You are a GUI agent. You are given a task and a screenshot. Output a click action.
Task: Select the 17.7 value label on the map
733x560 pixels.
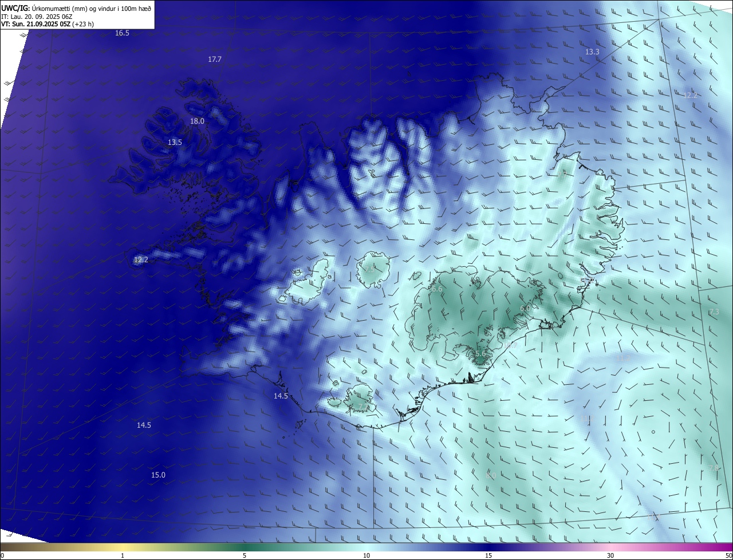pos(215,60)
